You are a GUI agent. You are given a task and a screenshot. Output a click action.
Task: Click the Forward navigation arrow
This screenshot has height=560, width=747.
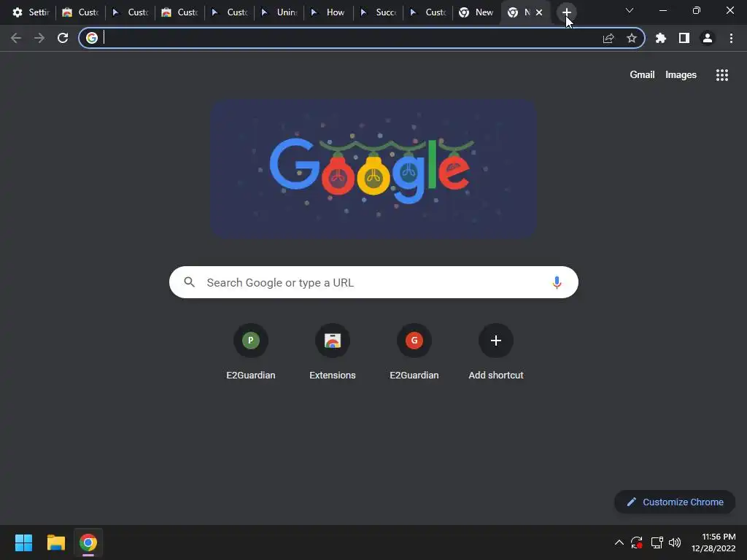coord(39,38)
